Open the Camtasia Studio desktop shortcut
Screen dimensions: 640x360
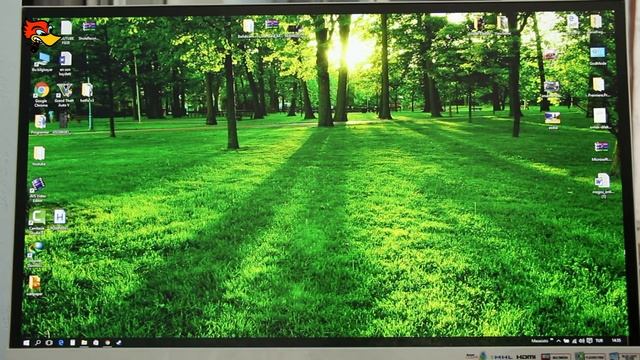[38, 217]
